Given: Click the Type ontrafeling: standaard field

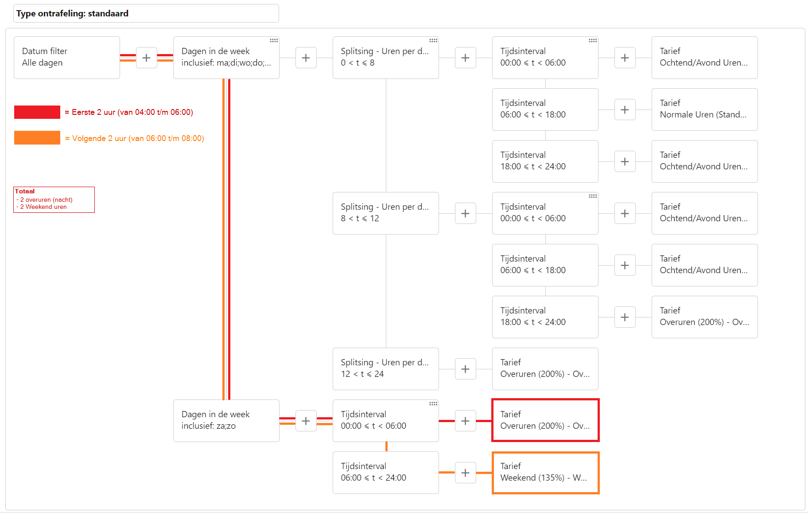Looking at the screenshot, I should [x=146, y=13].
